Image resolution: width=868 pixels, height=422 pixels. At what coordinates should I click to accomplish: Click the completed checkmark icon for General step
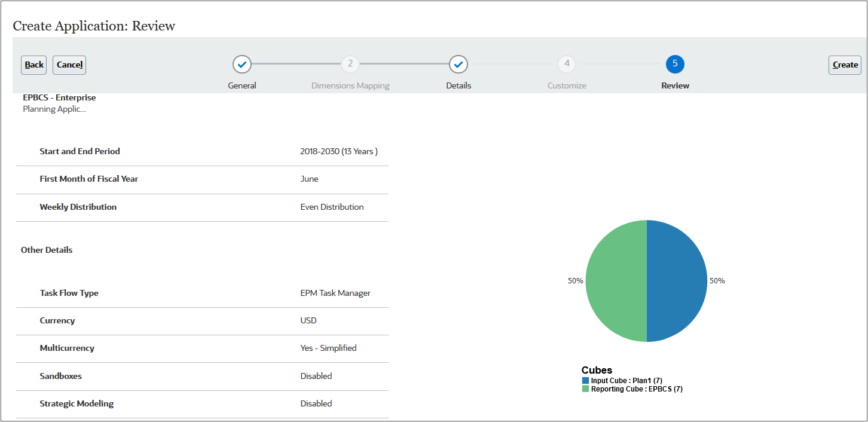pyautogui.click(x=242, y=64)
